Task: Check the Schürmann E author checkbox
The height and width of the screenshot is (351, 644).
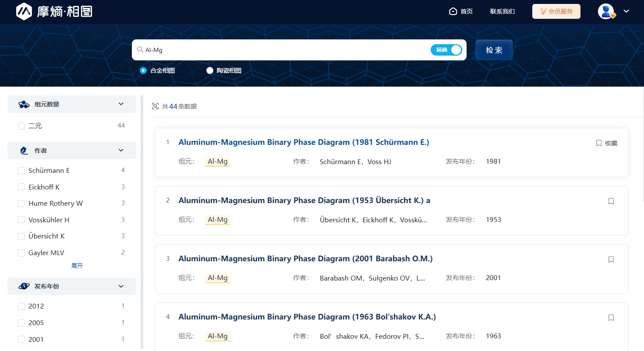Action: click(21, 171)
